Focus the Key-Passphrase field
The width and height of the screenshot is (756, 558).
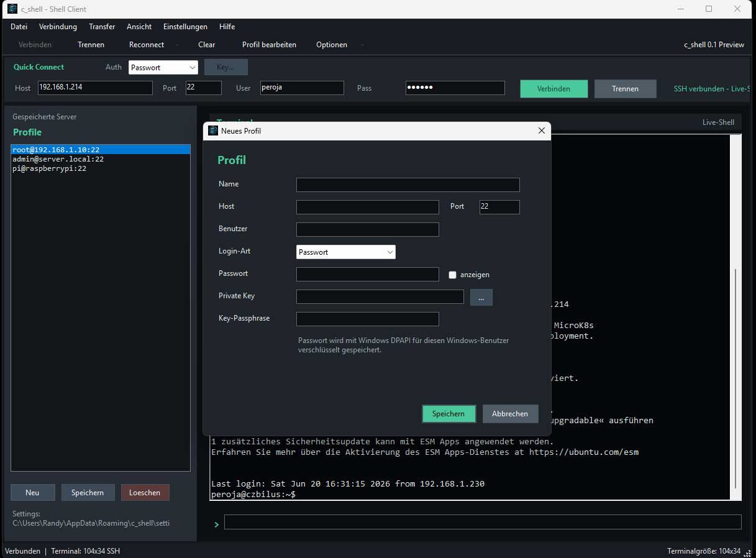(368, 319)
